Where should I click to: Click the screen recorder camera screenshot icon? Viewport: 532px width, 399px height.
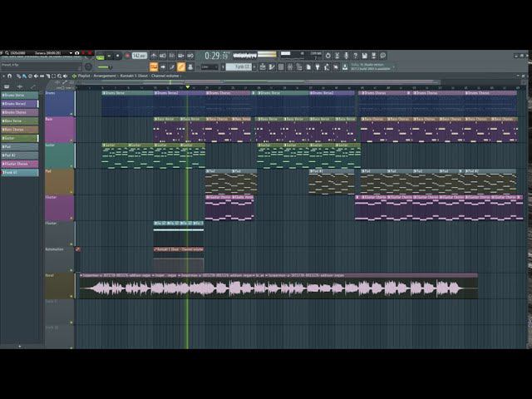click(x=77, y=53)
